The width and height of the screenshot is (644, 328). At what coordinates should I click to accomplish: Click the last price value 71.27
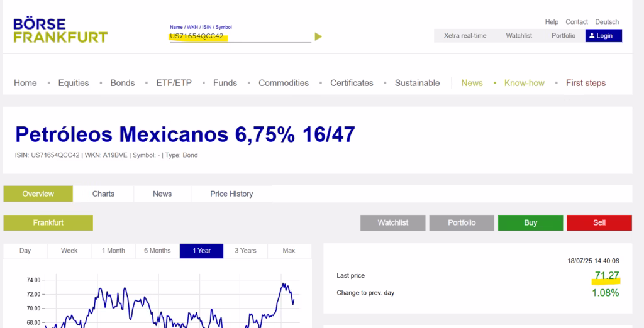pos(607,276)
